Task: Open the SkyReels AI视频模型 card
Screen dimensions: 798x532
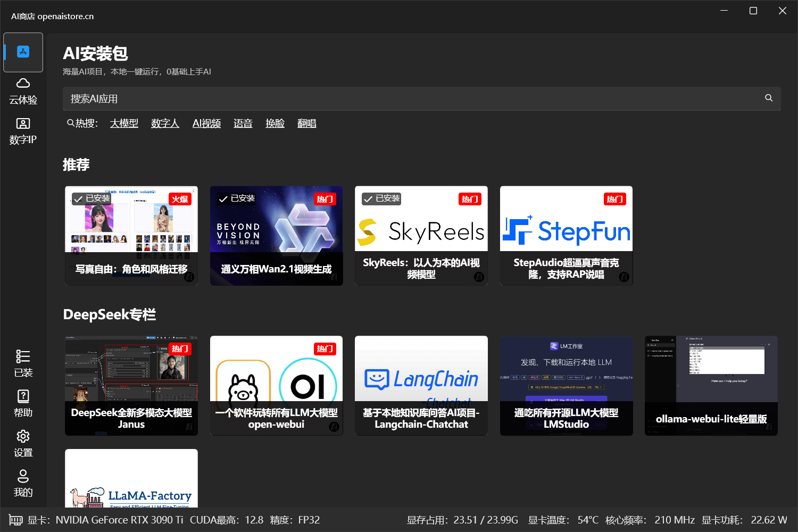Action: click(421, 236)
